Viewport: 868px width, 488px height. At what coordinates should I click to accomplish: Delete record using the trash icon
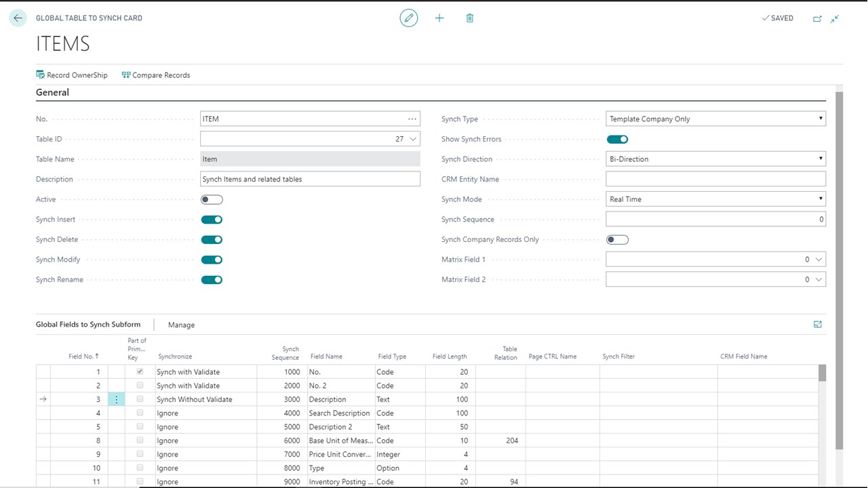click(470, 18)
